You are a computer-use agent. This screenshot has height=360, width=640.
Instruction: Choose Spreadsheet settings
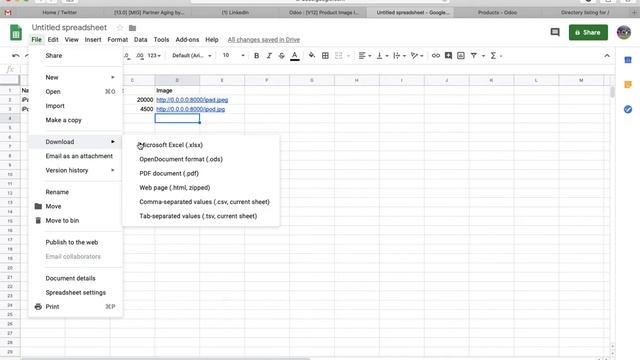click(x=76, y=292)
